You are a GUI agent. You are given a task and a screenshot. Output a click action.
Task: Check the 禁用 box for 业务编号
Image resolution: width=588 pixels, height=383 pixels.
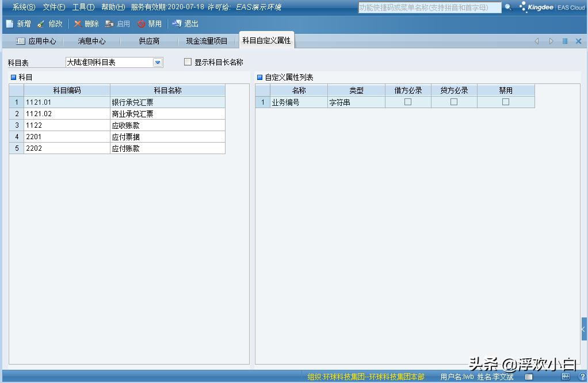506,102
